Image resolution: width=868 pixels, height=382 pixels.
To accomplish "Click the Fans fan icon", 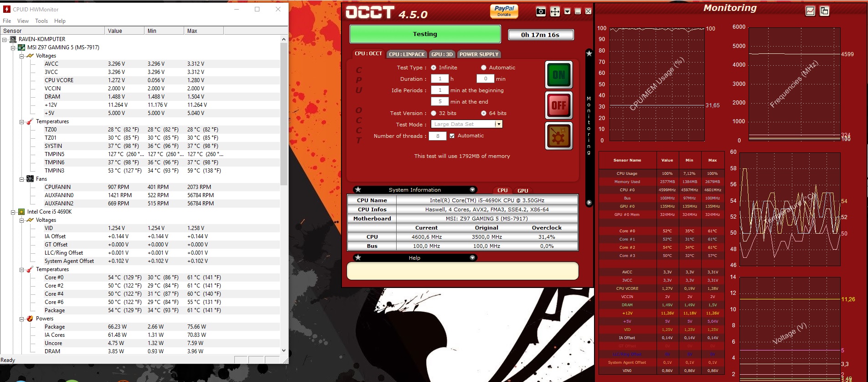I will [x=30, y=179].
